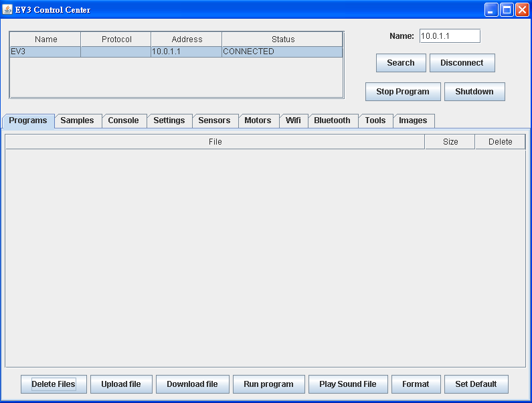This screenshot has height=403, width=532.
Task: Click the Run program button
Action: (x=269, y=384)
